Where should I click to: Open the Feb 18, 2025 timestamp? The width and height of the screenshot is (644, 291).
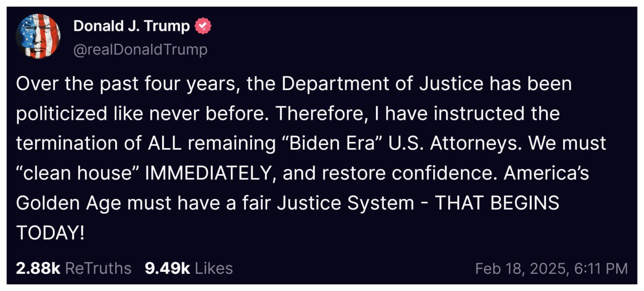pyautogui.click(x=551, y=268)
